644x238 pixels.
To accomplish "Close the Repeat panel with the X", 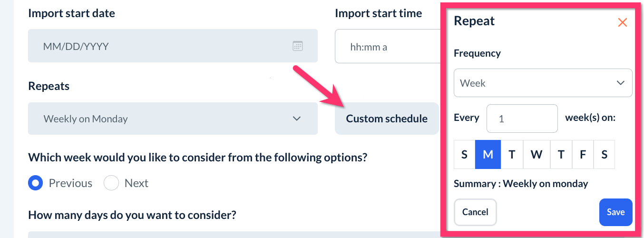I will click(622, 22).
